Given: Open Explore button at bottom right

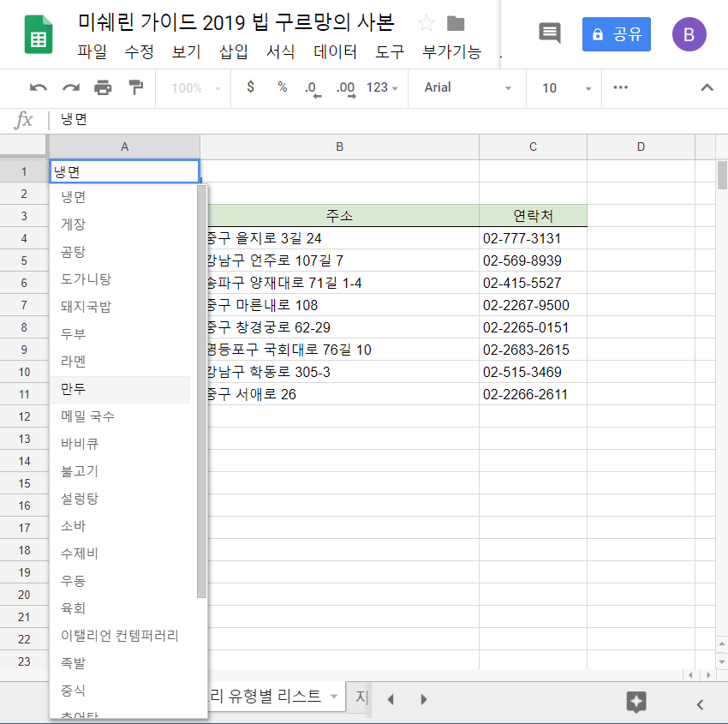Looking at the screenshot, I should click(x=636, y=703).
